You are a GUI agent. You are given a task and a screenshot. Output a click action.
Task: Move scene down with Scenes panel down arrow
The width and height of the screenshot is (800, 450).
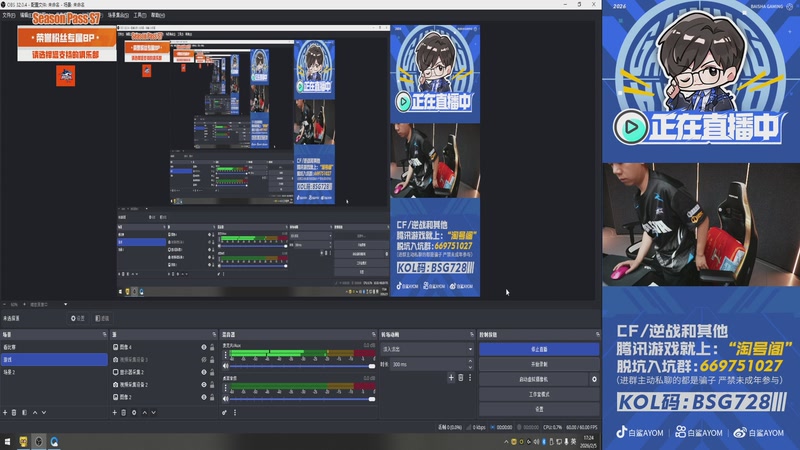[44, 412]
